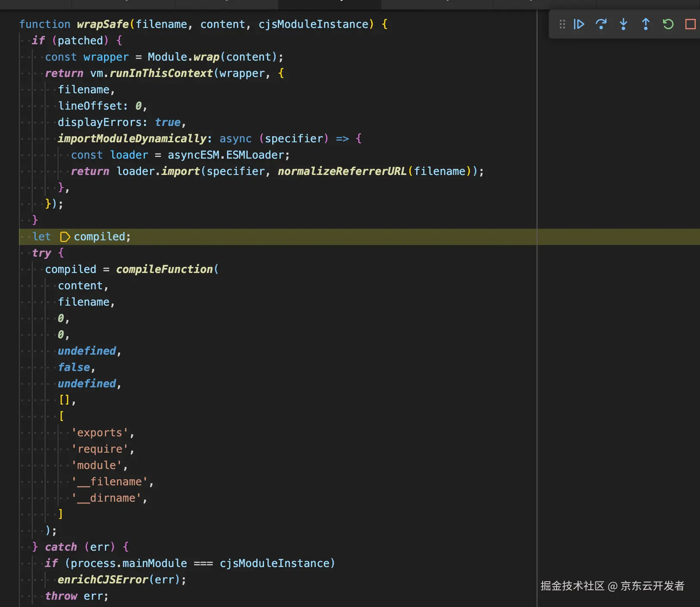Click the 'exports' string

click(100, 433)
